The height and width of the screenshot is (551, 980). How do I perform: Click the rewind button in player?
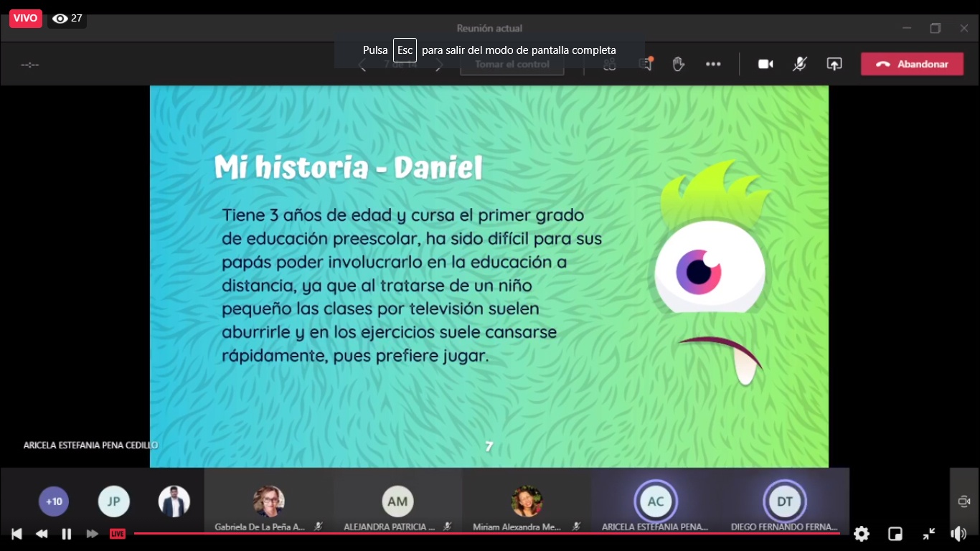[x=42, y=534]
